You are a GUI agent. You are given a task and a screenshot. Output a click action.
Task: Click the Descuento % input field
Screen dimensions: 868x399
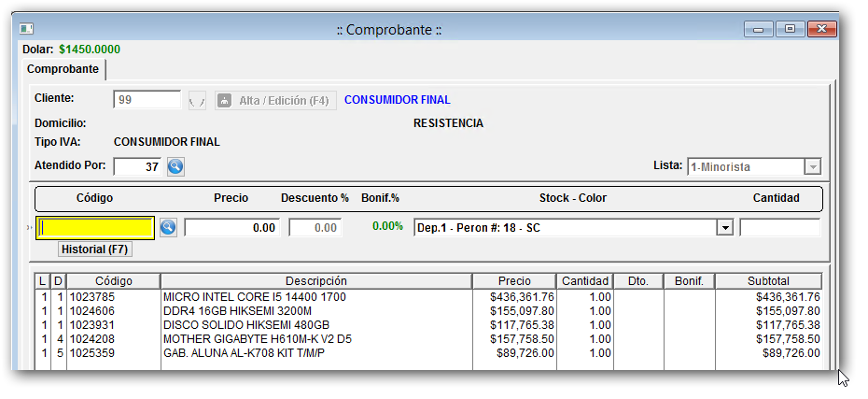point(315,227)
